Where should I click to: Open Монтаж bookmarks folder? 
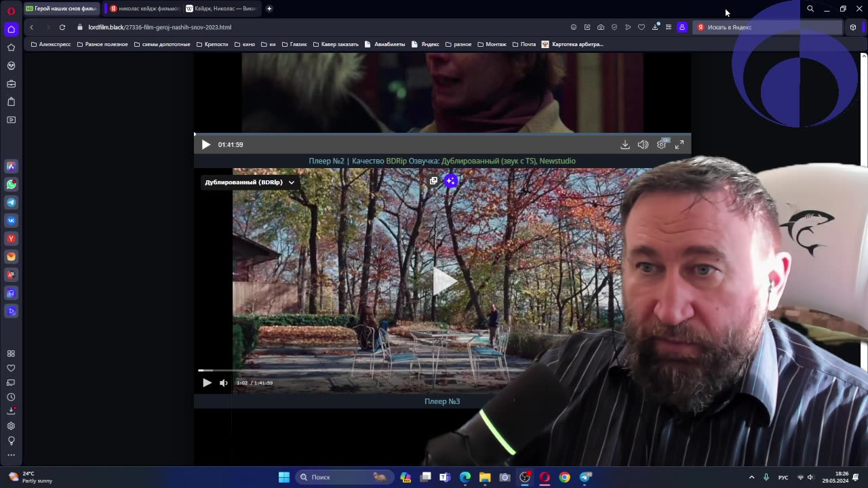click(x=492, y=44)
